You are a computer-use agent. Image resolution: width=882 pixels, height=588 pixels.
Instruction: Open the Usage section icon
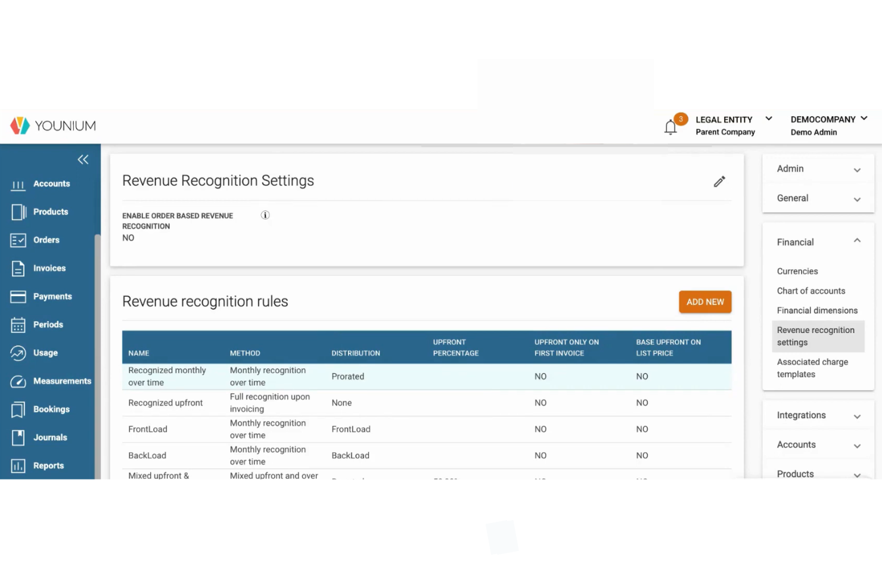[17, 353]
